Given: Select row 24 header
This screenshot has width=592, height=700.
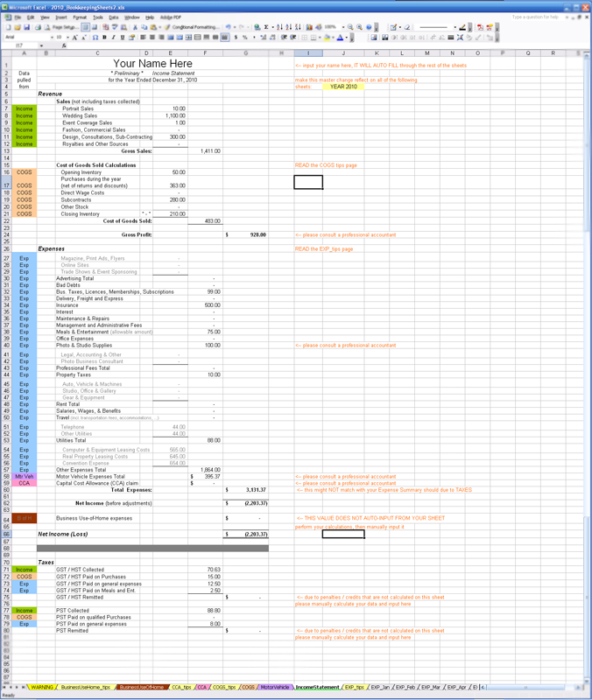Looking at the screenshot, I should coord(6,234).
